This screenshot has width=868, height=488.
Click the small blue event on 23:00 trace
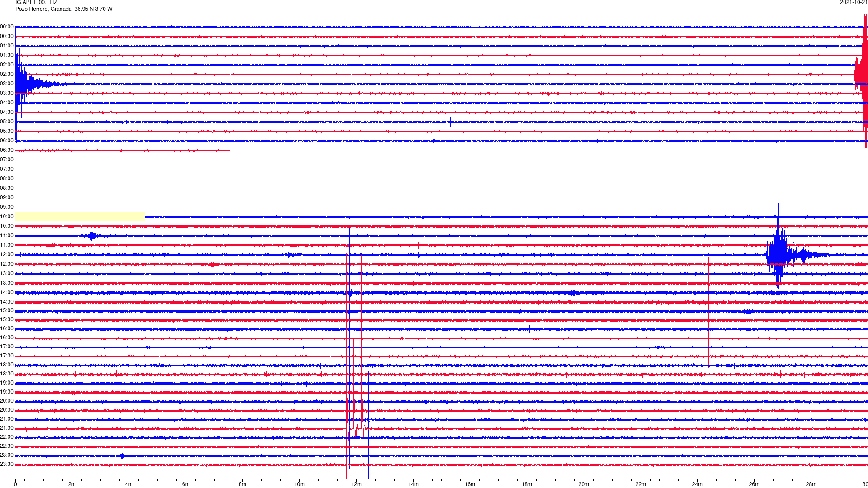click(122, 456)
